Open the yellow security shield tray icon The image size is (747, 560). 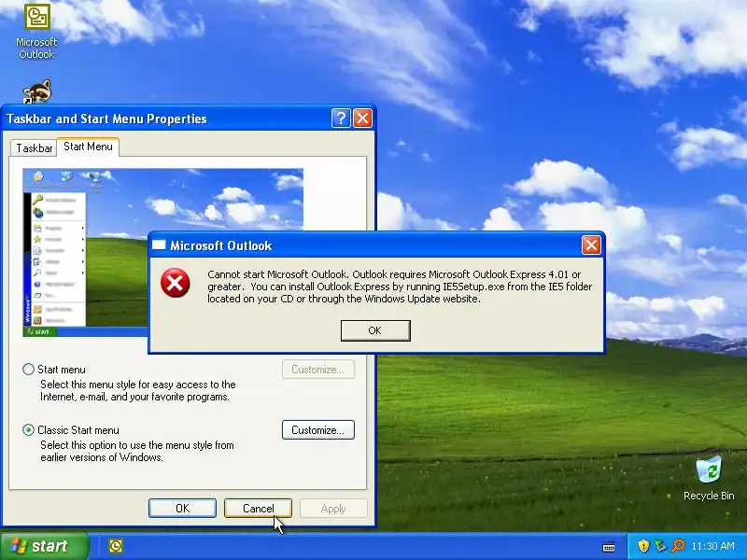(643, 546)
